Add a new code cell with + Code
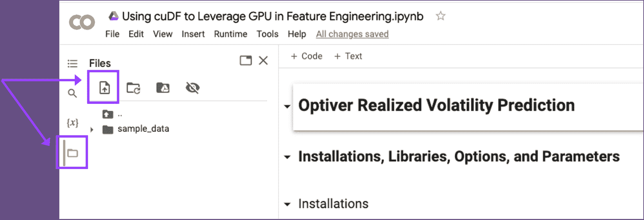 click(306, 56)
